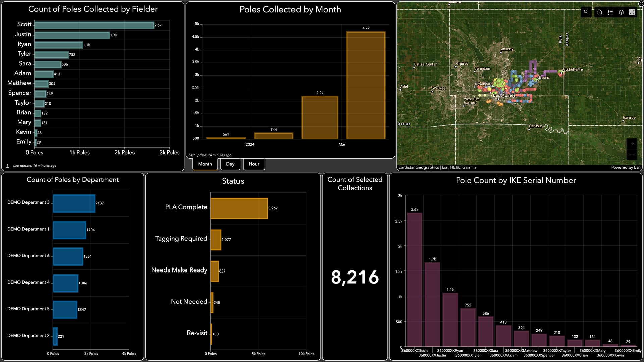Open the basemap gallery icon
The width and height of the screenshot is (644, 362).
coord(632,12)
